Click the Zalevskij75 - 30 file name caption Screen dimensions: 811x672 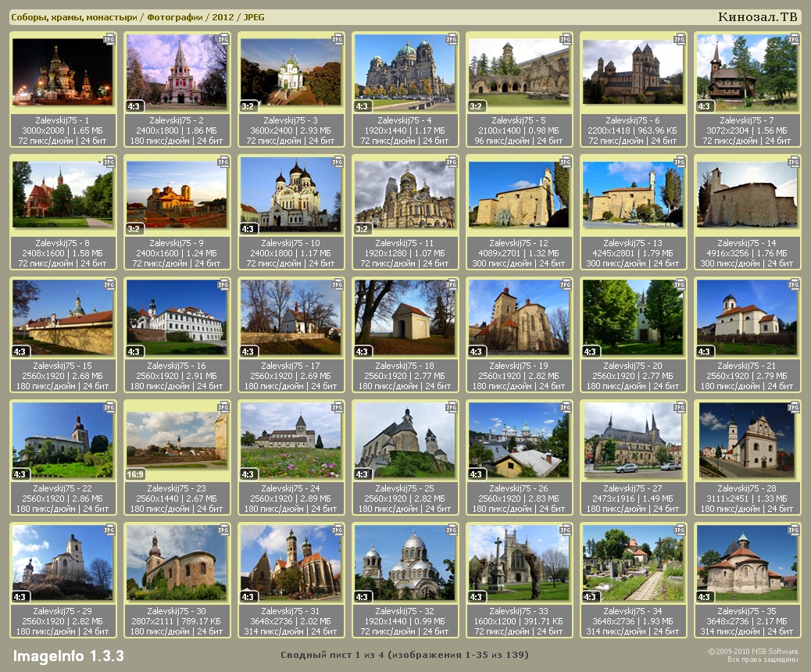tap(177, 611)
